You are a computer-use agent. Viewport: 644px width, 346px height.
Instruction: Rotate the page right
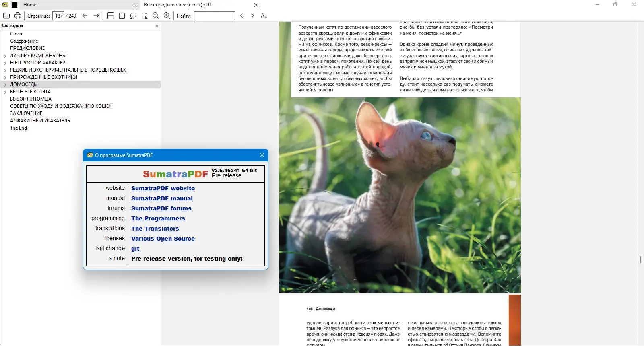[144, 16]
